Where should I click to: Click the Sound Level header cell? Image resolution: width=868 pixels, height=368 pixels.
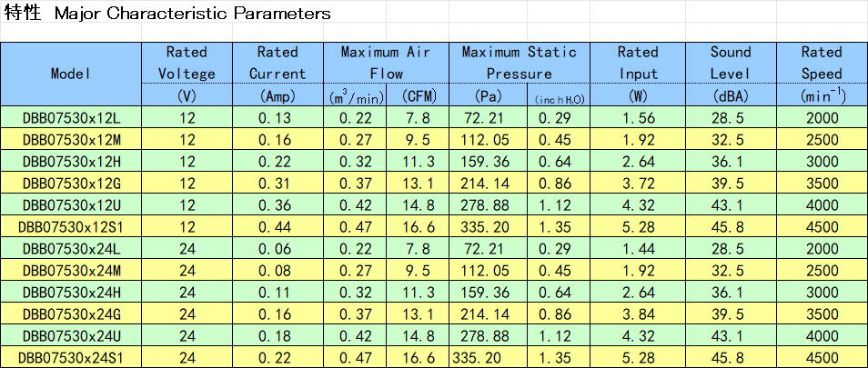click(x=730, y=63)
